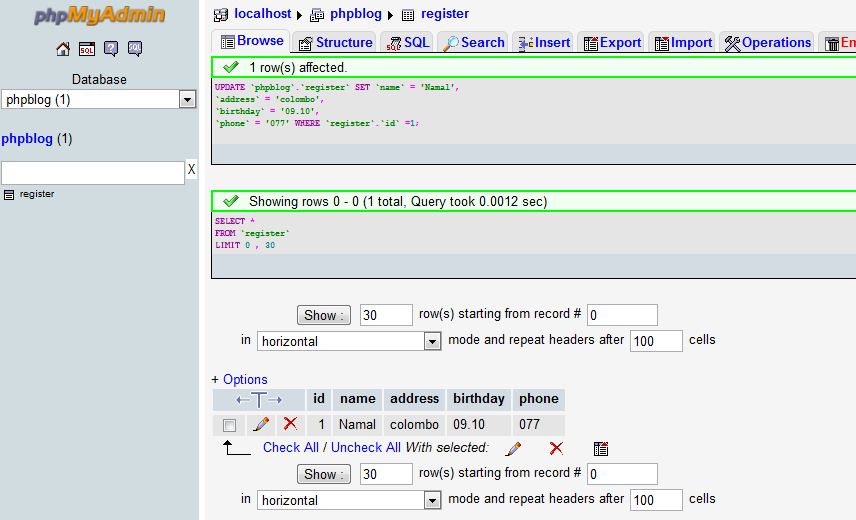Viewport: 856px width, 520px height.
Task: Go to phpMyAdmin home icon
Action: click(63, 49)
